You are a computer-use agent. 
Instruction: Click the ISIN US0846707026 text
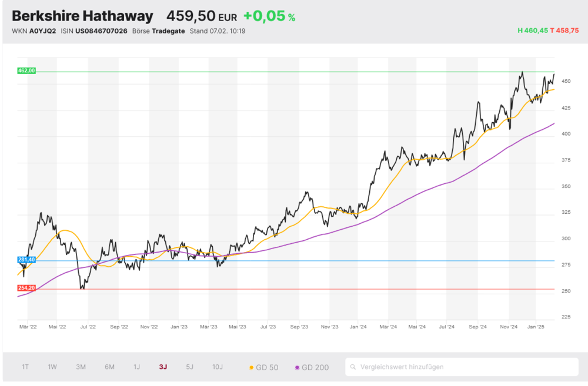click(x=94, y=31)
